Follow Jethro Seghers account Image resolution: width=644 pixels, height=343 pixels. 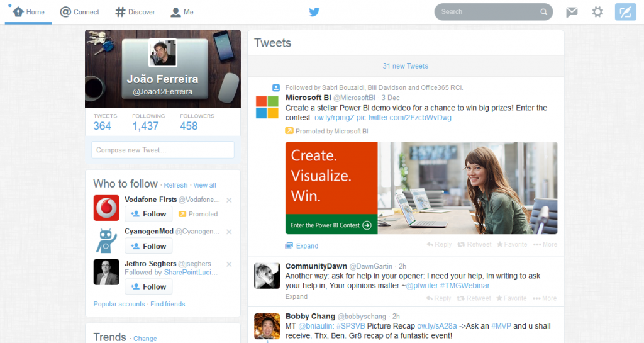(148, 286)
